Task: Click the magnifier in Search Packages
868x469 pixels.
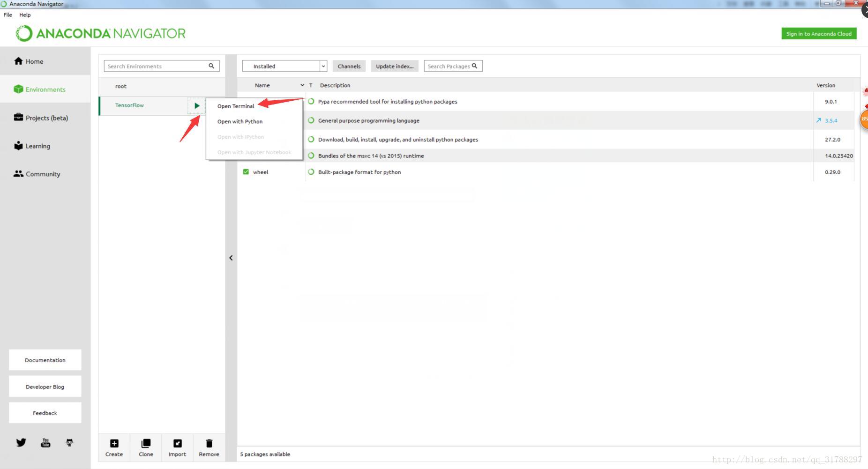Action: click(475, 66)
